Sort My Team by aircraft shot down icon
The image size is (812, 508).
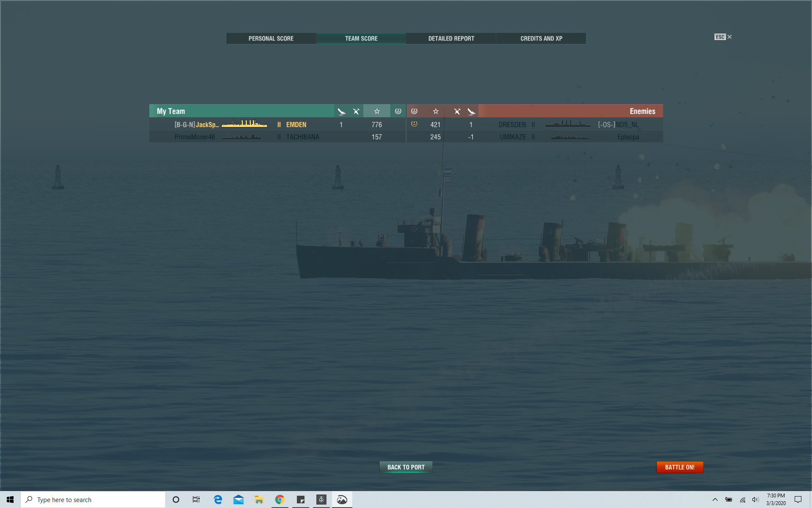(x=356, y=111)
